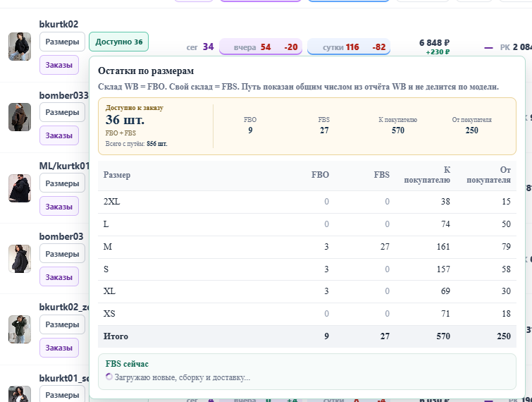The image size is (532, 402).
Task: Click the price 6 848 ₽
Action: pyautogui.click(x=434, y=43)
